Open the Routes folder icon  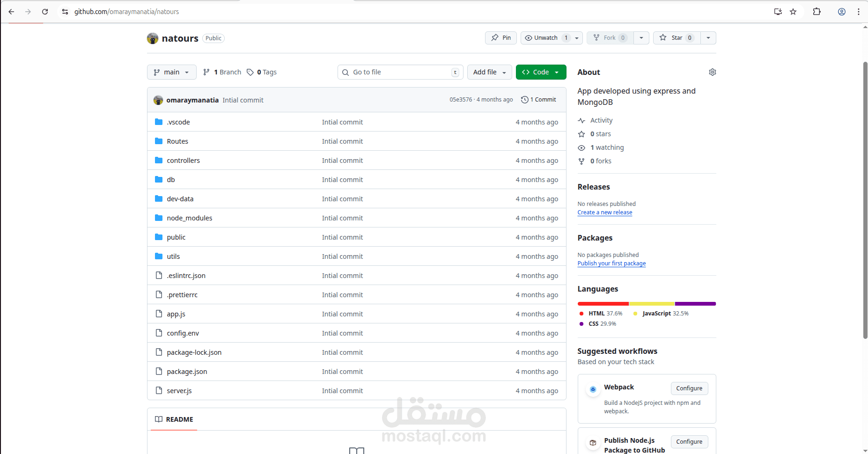click(x=159, y=141)
